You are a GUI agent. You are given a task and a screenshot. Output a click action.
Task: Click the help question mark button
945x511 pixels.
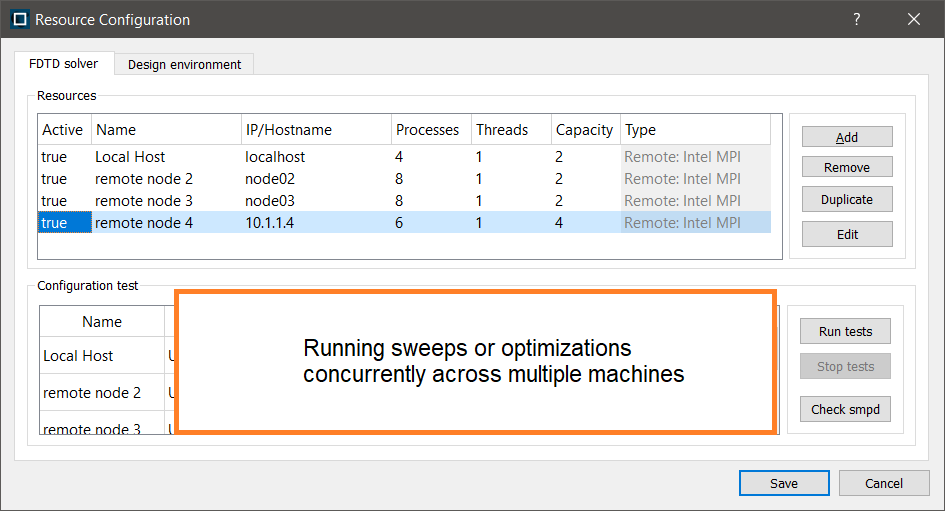(x=858, y=19)
